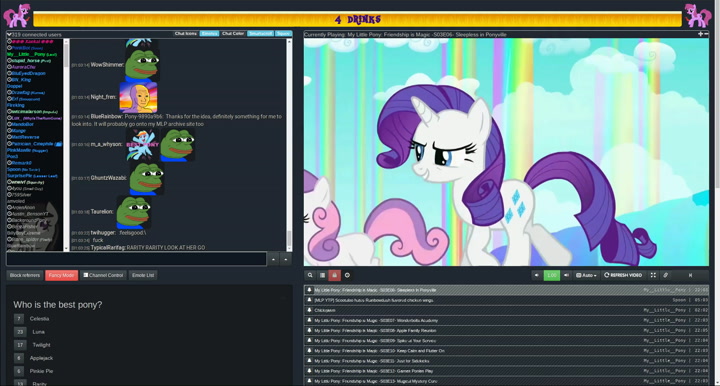
Task: Click the Refresh Video button
Action: 623,275
